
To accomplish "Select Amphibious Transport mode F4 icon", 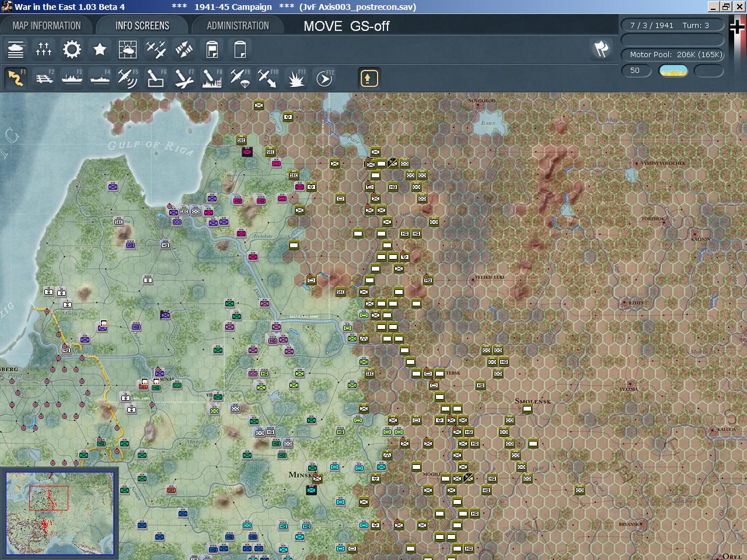I will click(x=100, y=78).
